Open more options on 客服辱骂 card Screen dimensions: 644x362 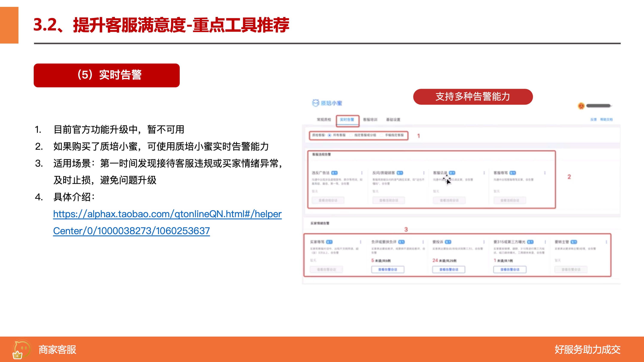click(x=545, y=173)
